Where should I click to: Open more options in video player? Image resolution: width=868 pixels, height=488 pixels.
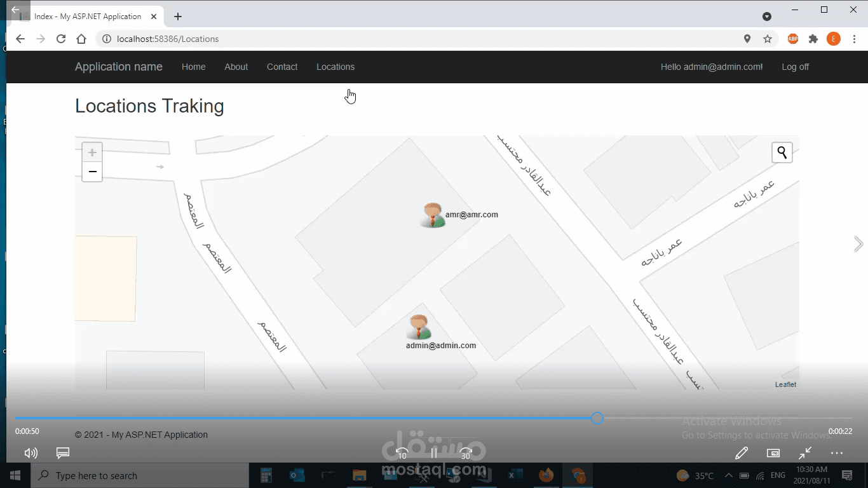[x=837, y=453]
